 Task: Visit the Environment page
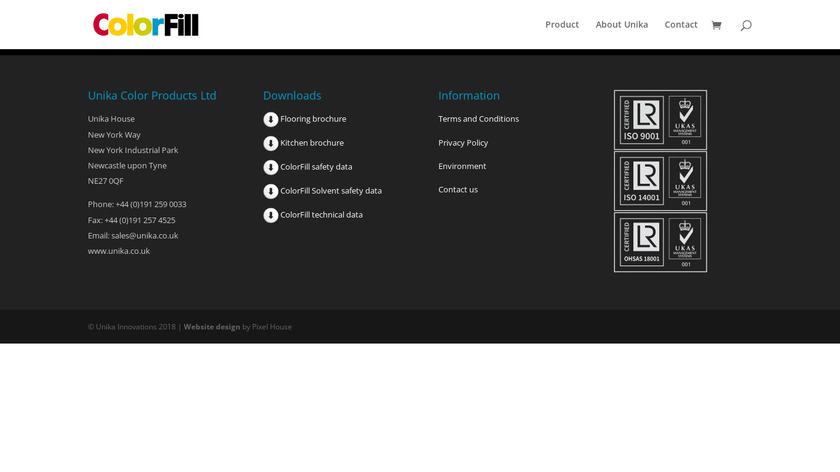point(462,166)
